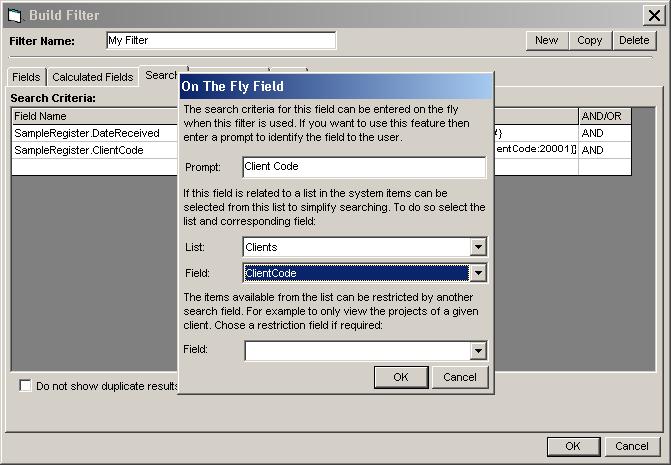The width and height of the screenshot is (671, 465).
Task: Expand the List dropdown showing Clients
Action: pos(478,247)
